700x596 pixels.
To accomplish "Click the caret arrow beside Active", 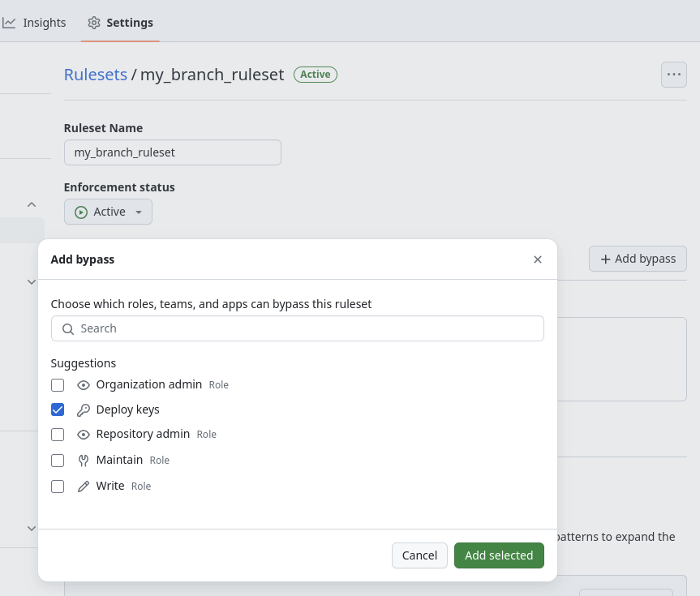I will (139, 212).
